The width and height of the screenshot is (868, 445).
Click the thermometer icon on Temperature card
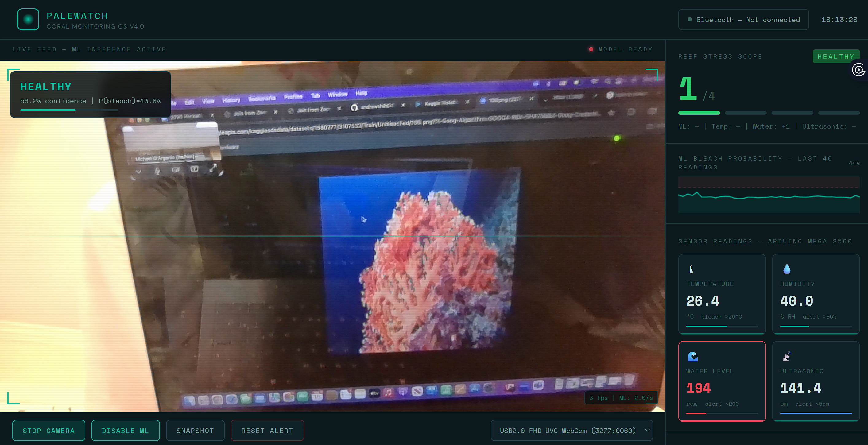pyautogui.click(x=691, y=269)
